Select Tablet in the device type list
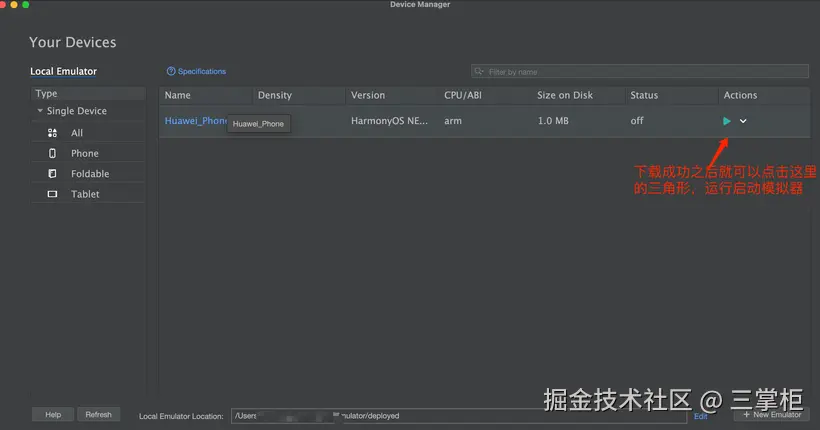 coord(85,194)
